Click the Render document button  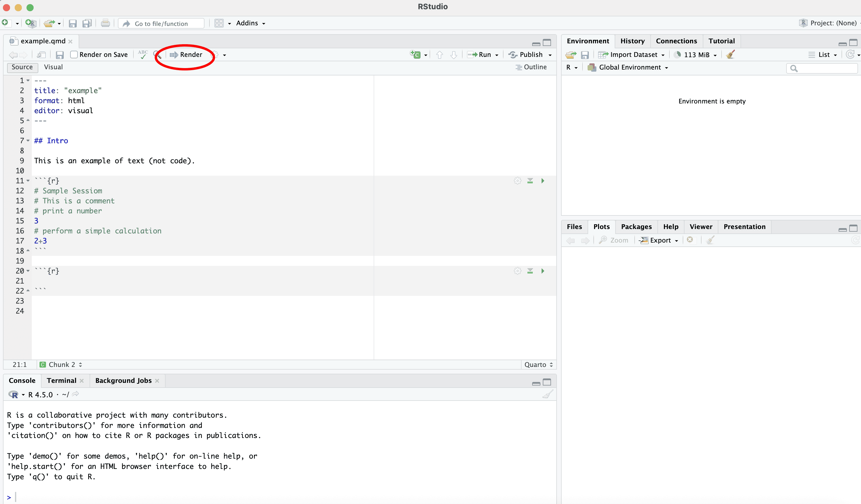tap(186, 55)
